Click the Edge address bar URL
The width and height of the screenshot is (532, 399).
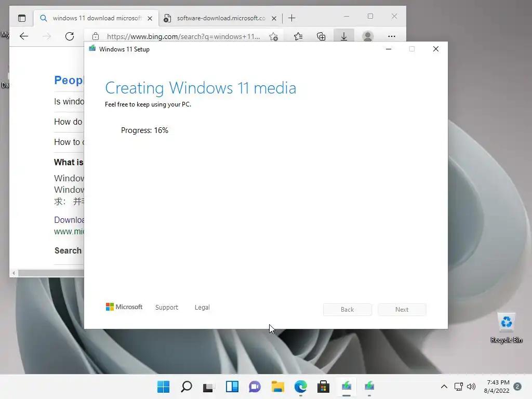pos(183,37)
